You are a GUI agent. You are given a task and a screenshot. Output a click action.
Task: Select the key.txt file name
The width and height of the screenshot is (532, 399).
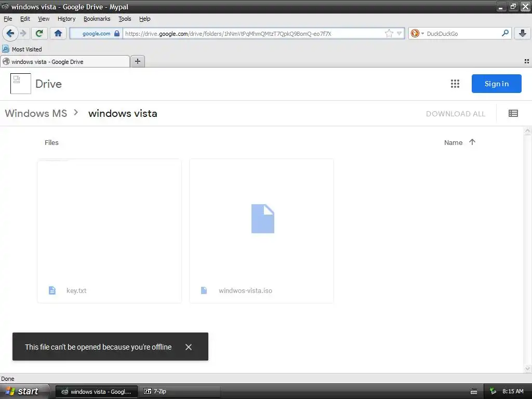tap(76, 290)
